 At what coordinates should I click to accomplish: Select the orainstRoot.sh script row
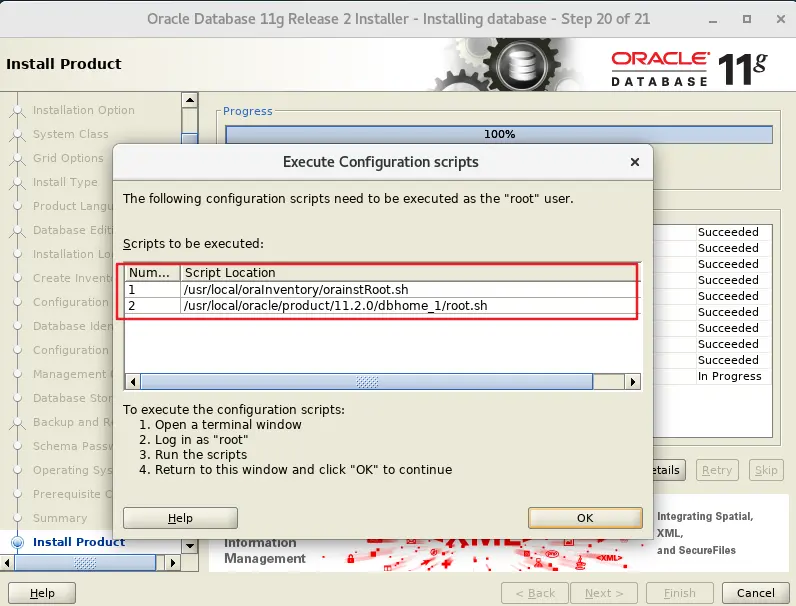[382, 289]
